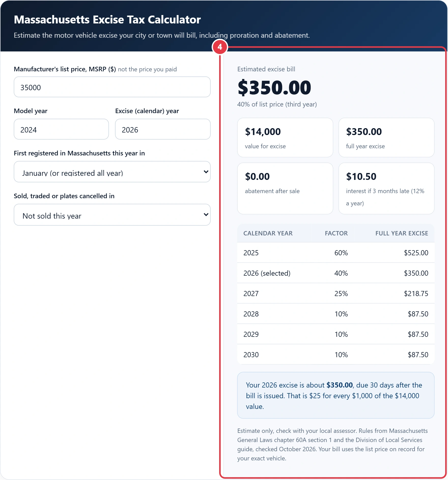Image resolution: width=448 pixels, height=480 pixels.
Task: Expand the Sold, traded or plates cancelled dropdown
Action: click(112, 215)
